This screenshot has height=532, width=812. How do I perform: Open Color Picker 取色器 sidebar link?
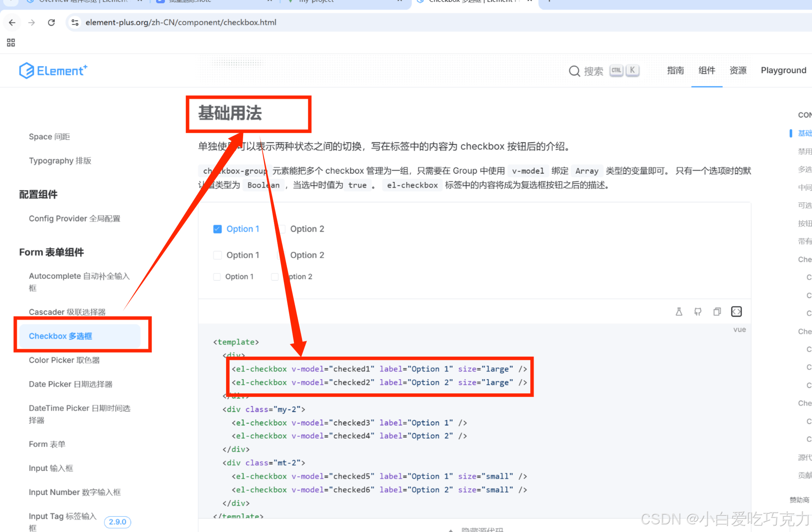tap(64, 360)
